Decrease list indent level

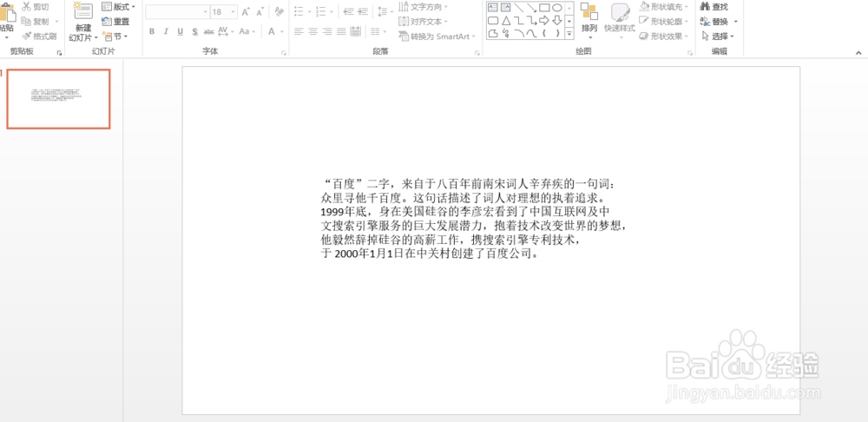(349, 11)
